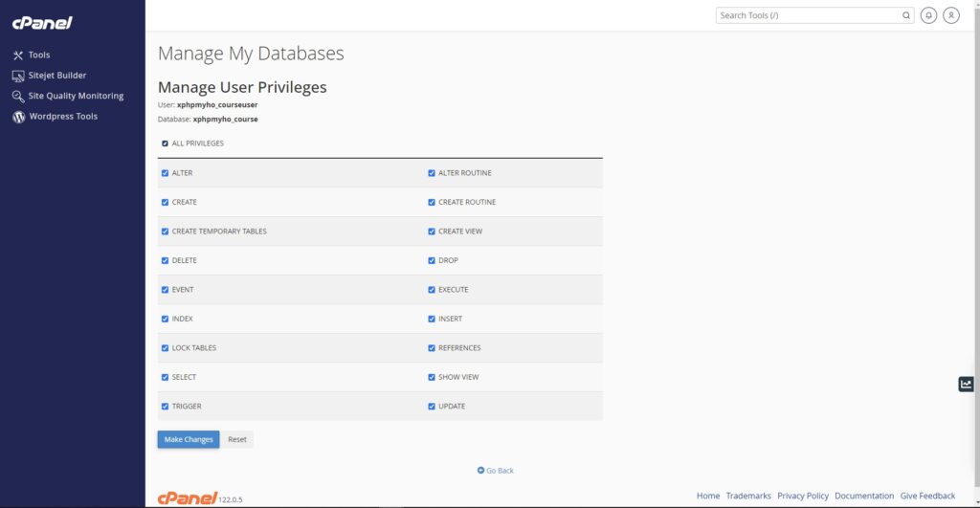This screenshot has height=508, width=980.
Task: Click the cPanel logo in sidebar
Action: 42,23
